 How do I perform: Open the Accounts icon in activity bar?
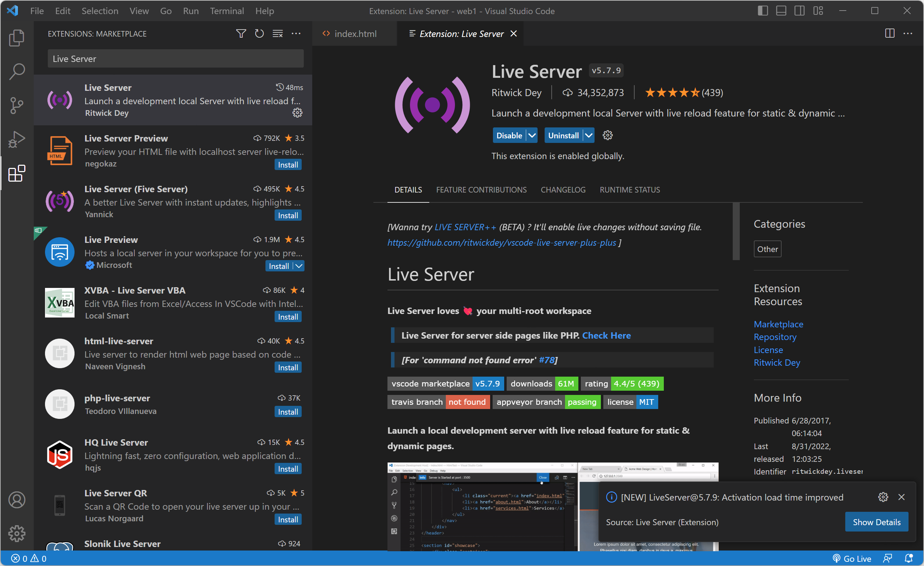17,499
